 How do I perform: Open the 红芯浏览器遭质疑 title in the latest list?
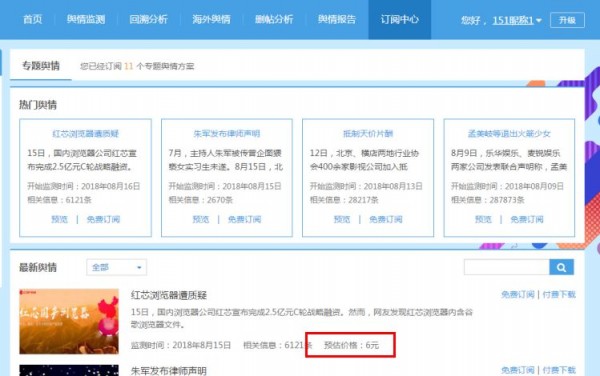point(169,295)
